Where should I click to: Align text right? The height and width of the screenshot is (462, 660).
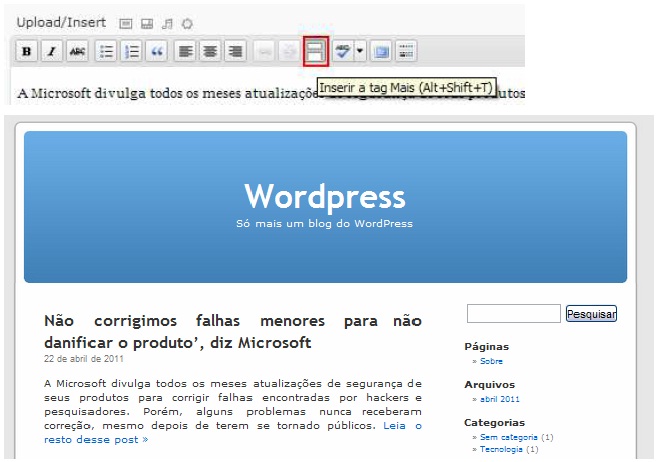pos(235,51)
